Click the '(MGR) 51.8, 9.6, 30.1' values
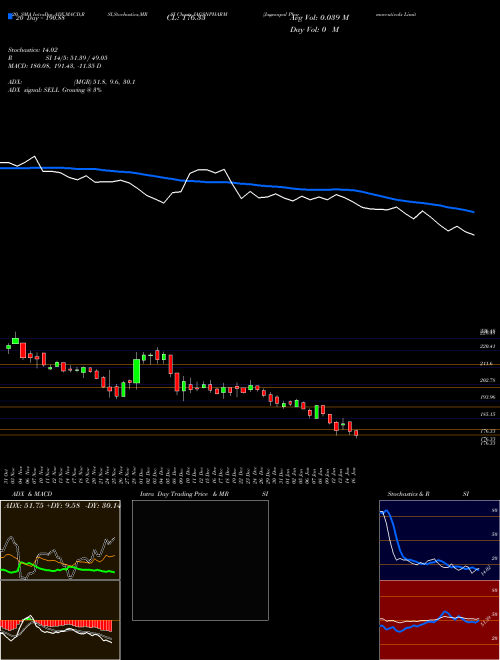The height and width of the screenshot is (660, 500). tap(104, 82)
